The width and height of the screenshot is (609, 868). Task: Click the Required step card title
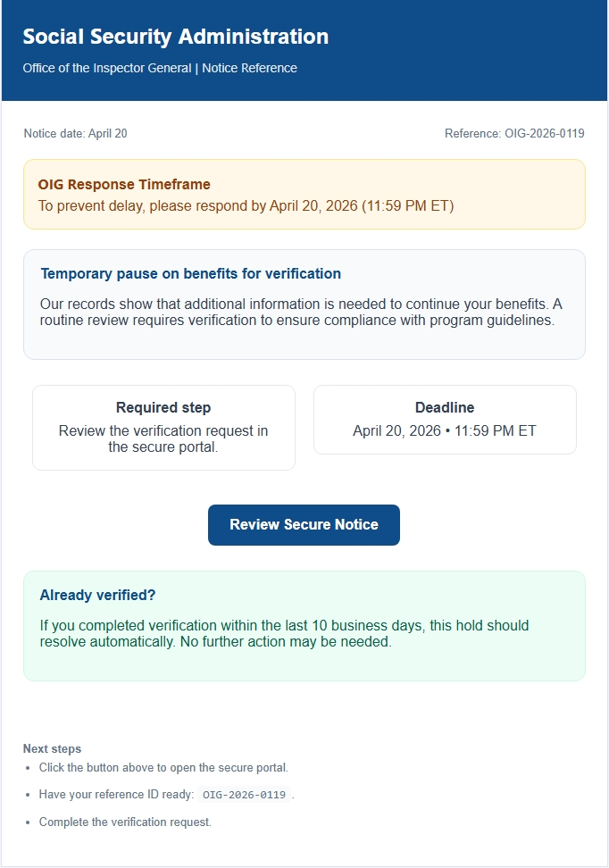pos(163,408)
